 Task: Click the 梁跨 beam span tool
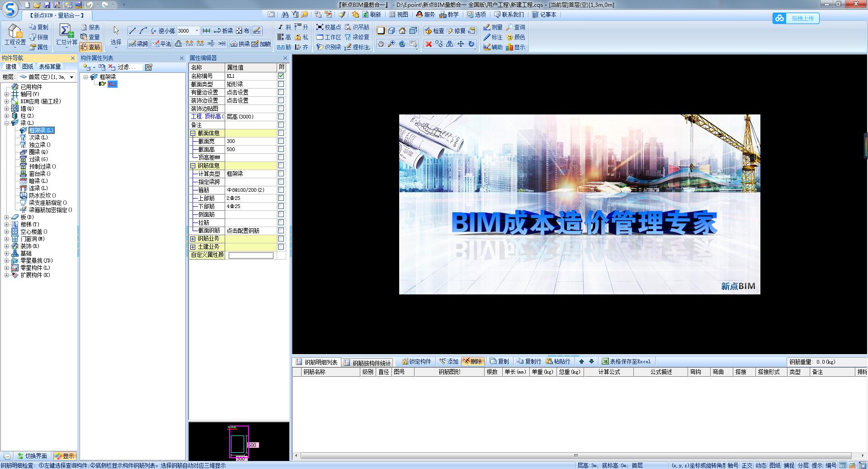pos(138,44)
